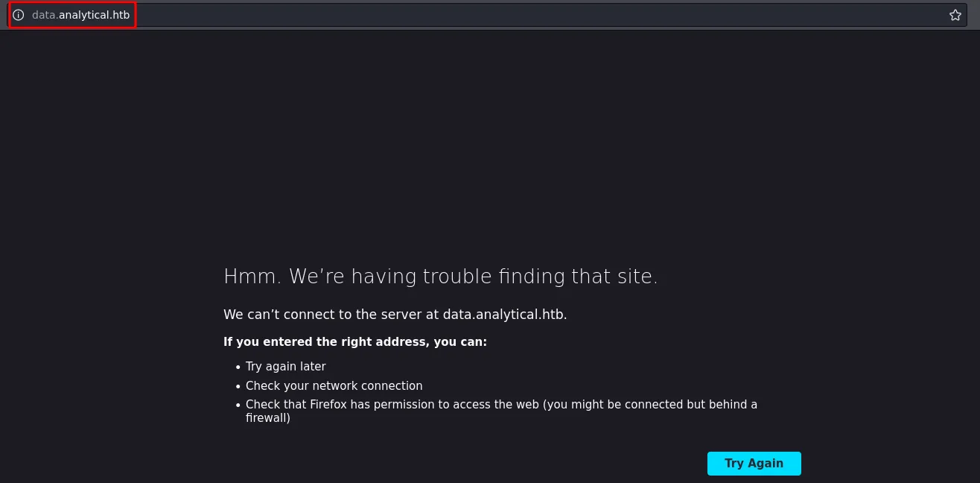Click the "Check your network connection" line
The image size is (980, 483).
pos(334,385)
